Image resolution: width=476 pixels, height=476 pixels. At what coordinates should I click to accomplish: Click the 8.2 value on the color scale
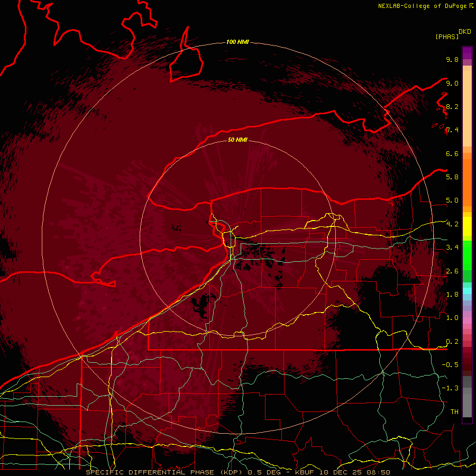tap(452, 107)
